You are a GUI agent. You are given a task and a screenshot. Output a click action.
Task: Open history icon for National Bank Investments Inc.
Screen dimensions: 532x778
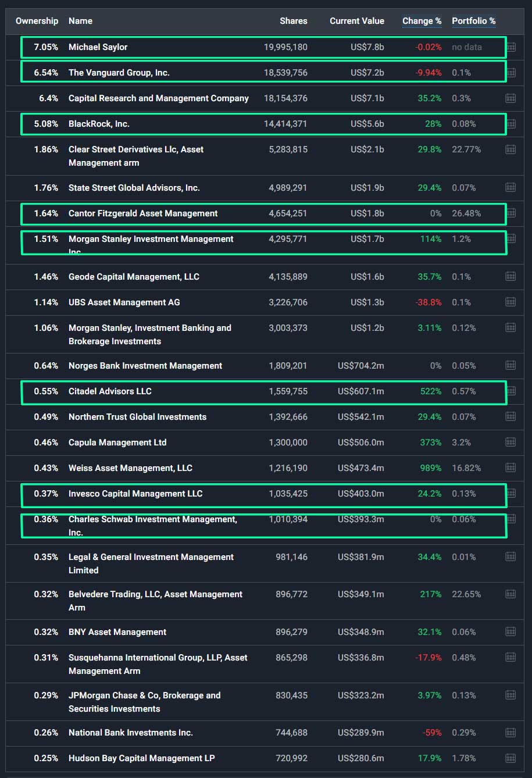[x=510, y=733]
